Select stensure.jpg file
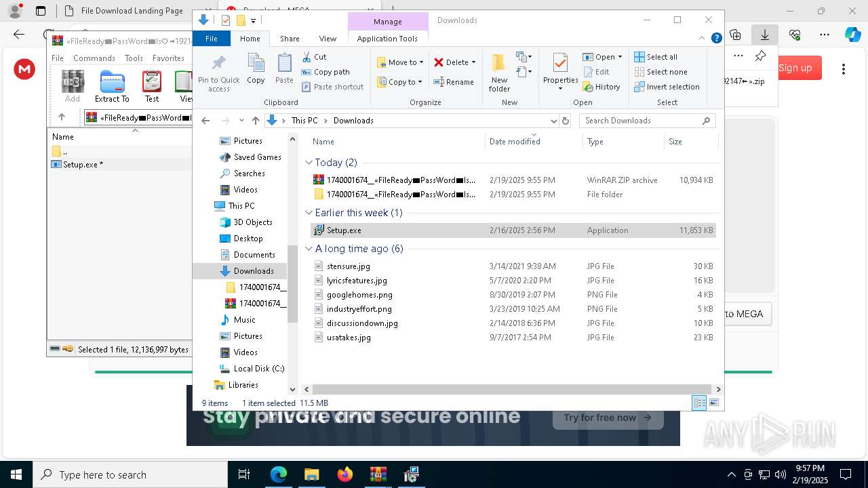The image size is (868, 488). (x=348, y=266)
